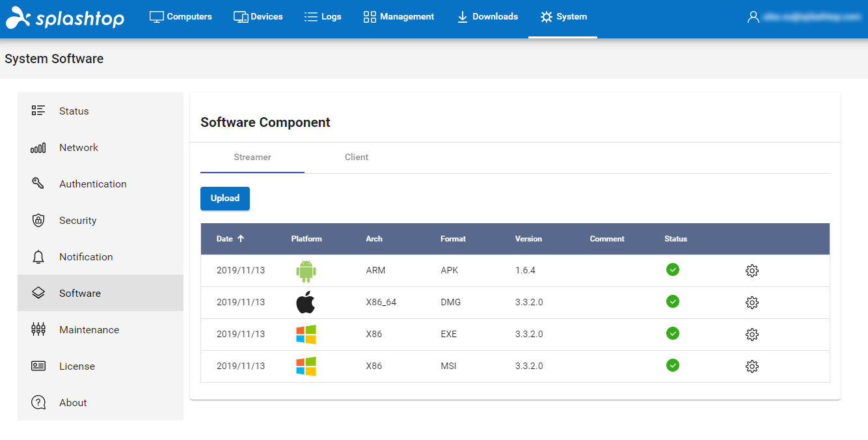Click gear icon for macOS DMG row
This screenshot has width=868, height=440.
pyautogui.click(x=752, y=303)
